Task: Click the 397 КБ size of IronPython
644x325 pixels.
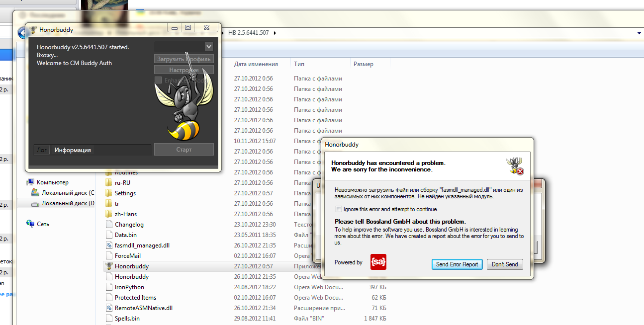Action: click(x=377, y=287)
